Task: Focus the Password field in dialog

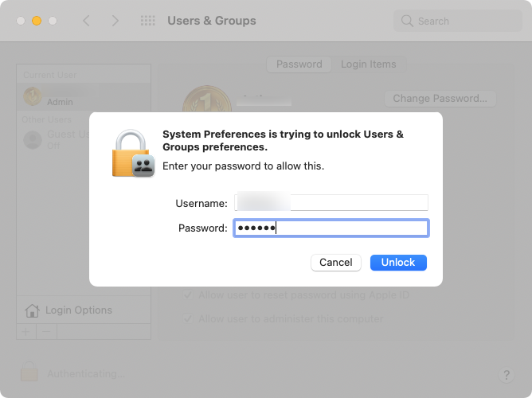Action: 331,228
